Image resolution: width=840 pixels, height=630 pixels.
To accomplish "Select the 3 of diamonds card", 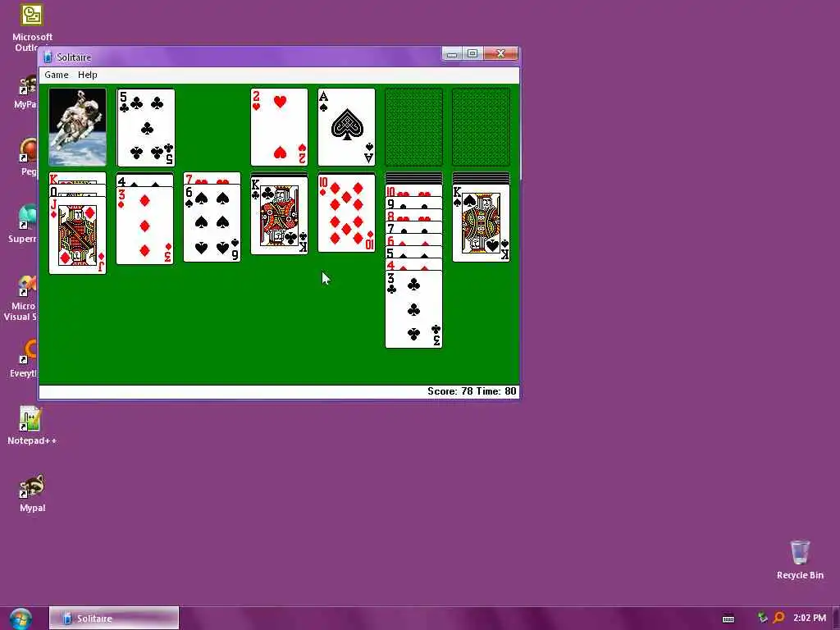I will (144, 226).
